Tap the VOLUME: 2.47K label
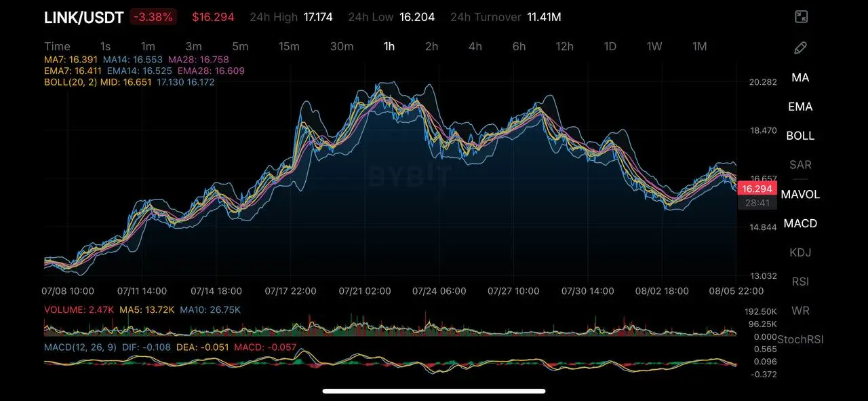This screenshot has width=868, height=401. (x=79, y=309)
